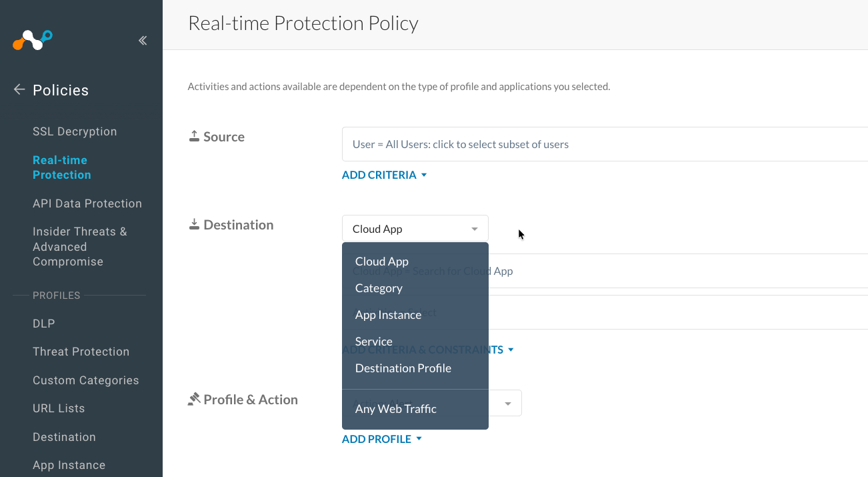Viewport: 868px width, 477px height.
Task: Select Category option in dropdown list
Action: 415,288
